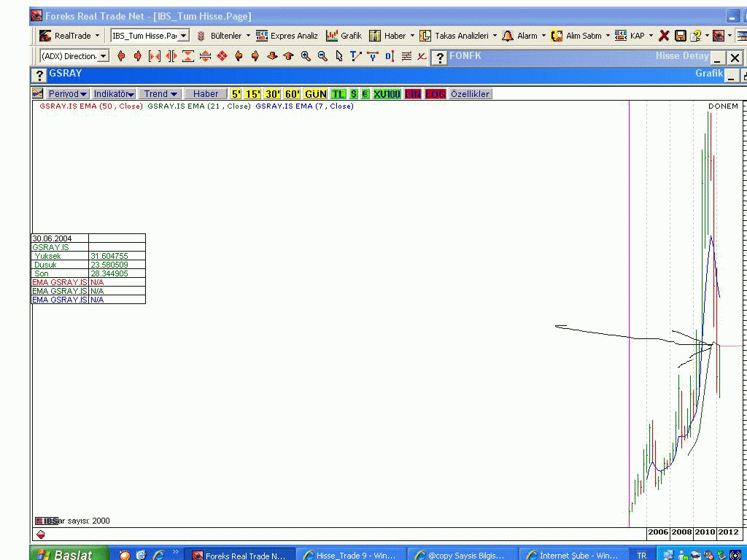Expand the (ADX) Direction indicator combo
The width and height of the screenshot is (747, 560).
point(104,56)
